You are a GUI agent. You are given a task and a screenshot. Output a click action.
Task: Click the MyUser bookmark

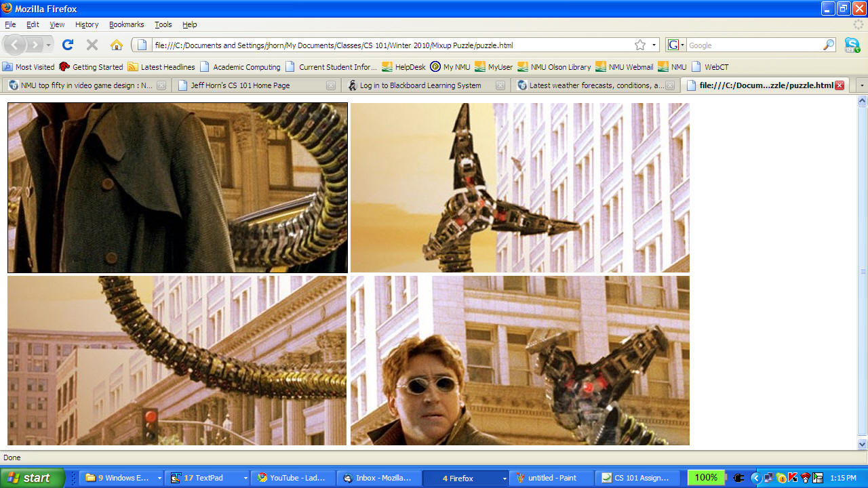click(494, 67)
